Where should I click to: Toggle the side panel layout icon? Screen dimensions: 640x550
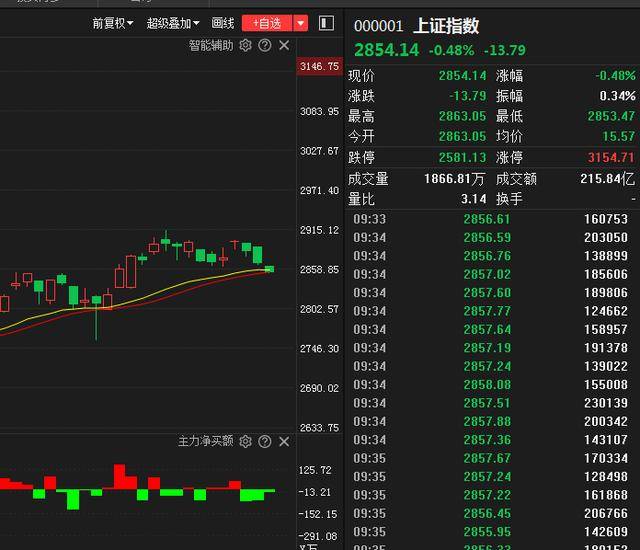click(326, 23)
